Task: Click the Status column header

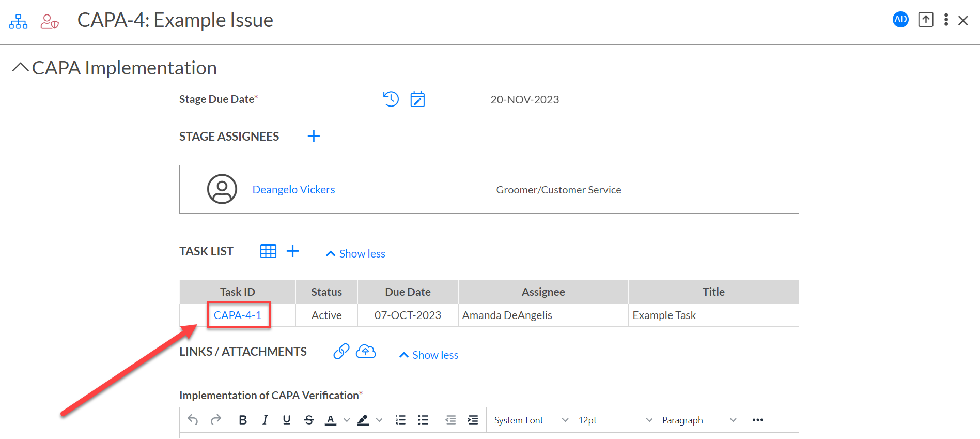Action: coord(326,292)
